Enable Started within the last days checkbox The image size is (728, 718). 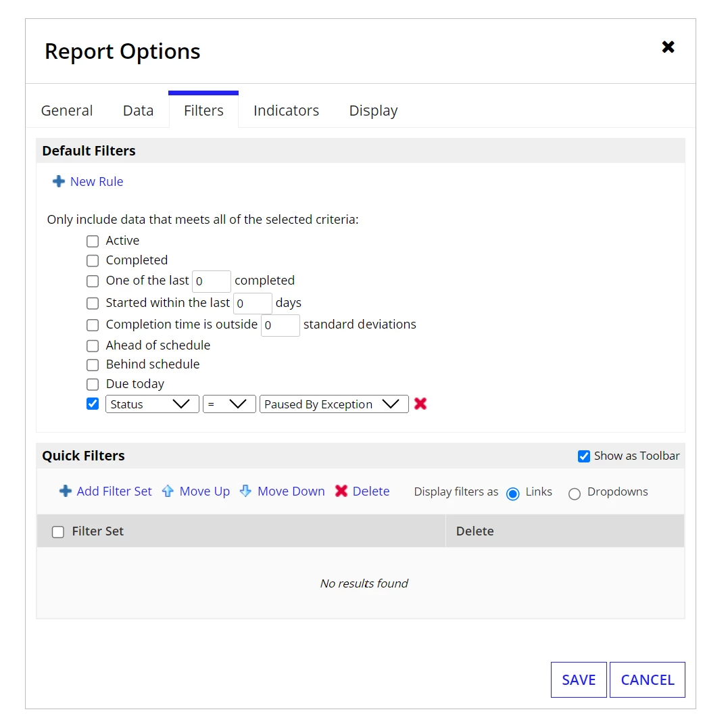coord(93,304)
